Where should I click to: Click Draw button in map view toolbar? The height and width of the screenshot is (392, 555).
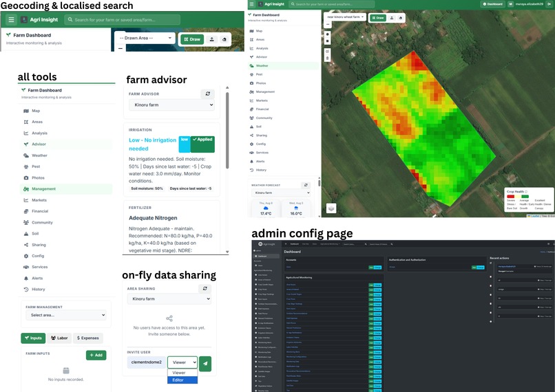tap(378, 18)
